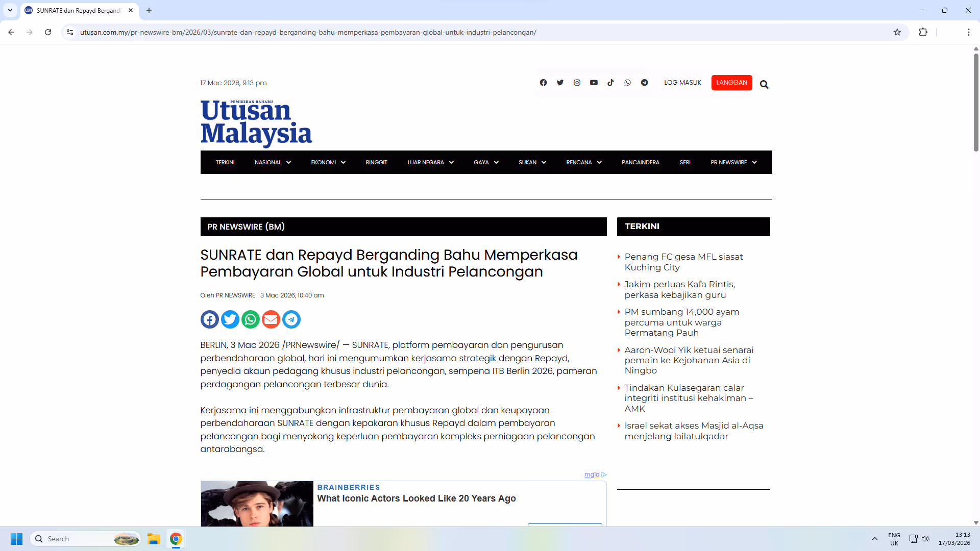Click the Utusan Malaysia logo
The image size is (980, 551).
click(256, 123)
